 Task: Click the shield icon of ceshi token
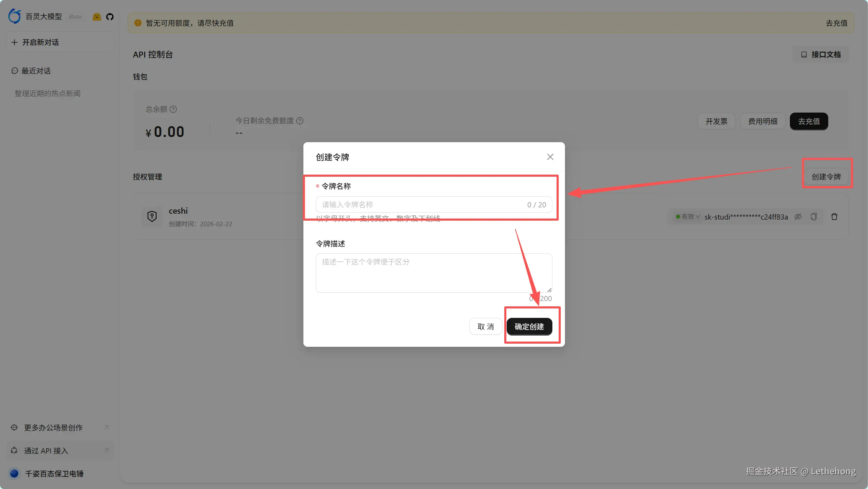tap(152, 216)
